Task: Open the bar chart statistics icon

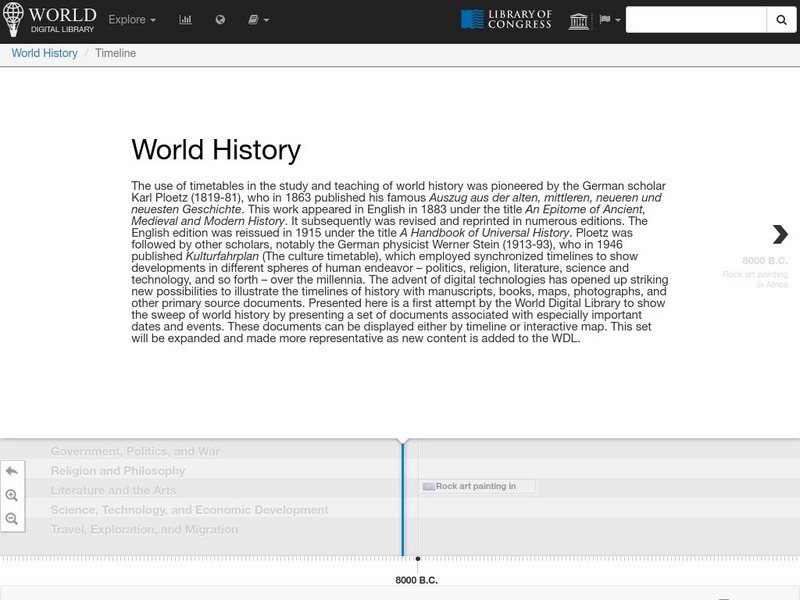Action: point(186,20)
